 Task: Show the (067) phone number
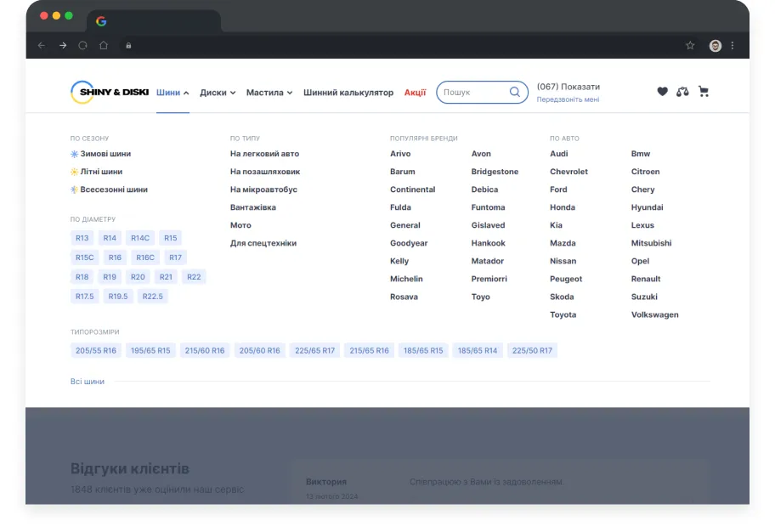click(569, 87)
